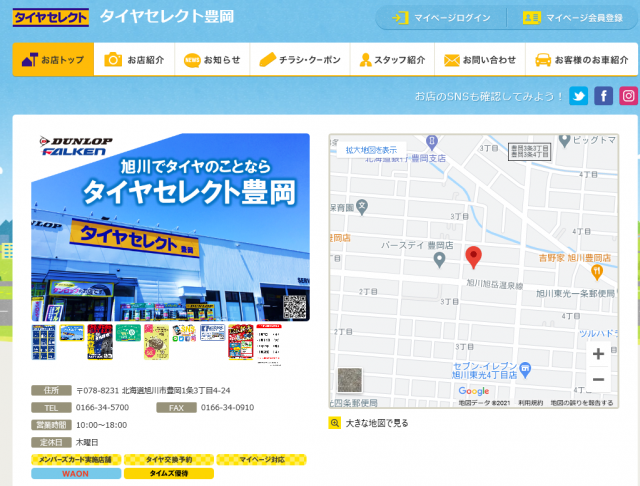Switch map to satellite view thumbnail

(350, 381)
